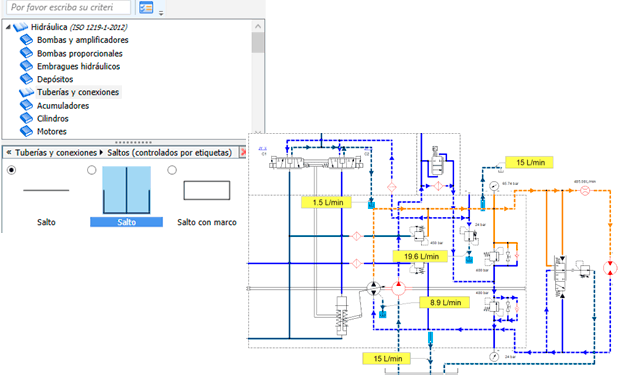Open the dropdown arrow next to list icon
The width and height of the screenshot is (618, 375).
point(161,13)
